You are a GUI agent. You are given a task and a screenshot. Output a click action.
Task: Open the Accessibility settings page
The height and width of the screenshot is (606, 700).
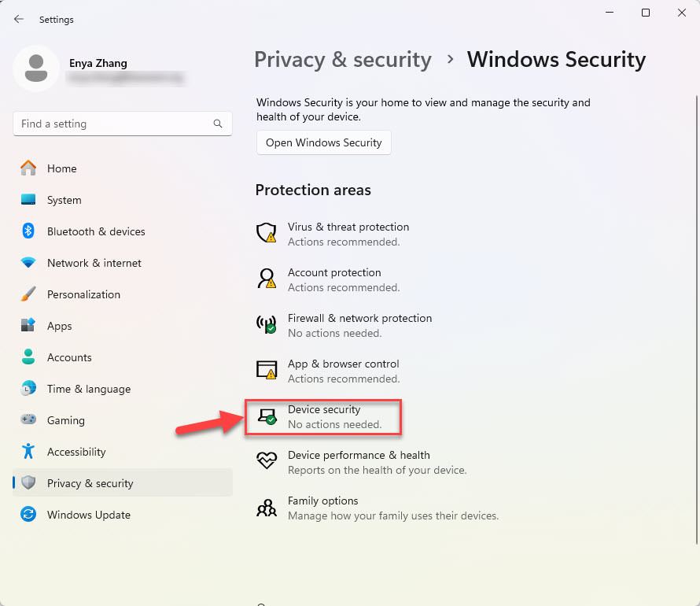click(x=76, y=452)
